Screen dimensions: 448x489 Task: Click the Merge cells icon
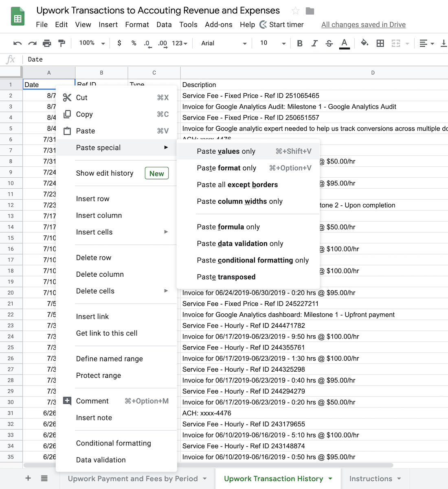(396, 43)
